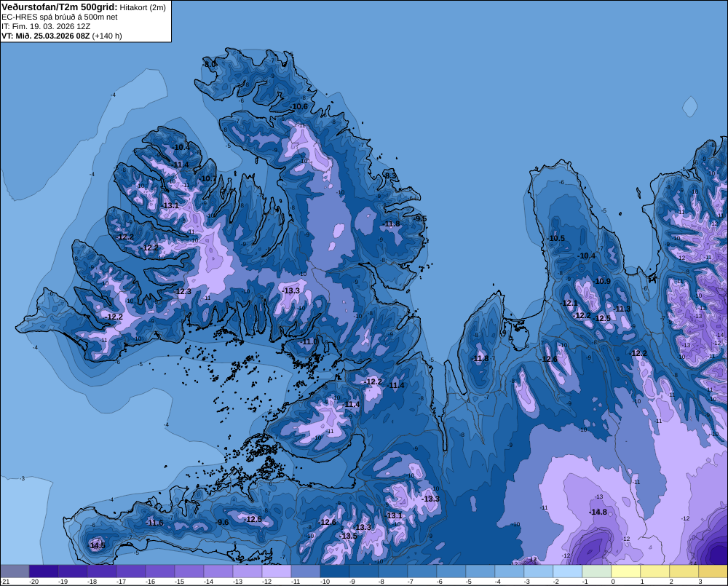Select the -9.5 temperature label
The width and height of the screenshot is (728, 586).
click(x=420, y=218)
